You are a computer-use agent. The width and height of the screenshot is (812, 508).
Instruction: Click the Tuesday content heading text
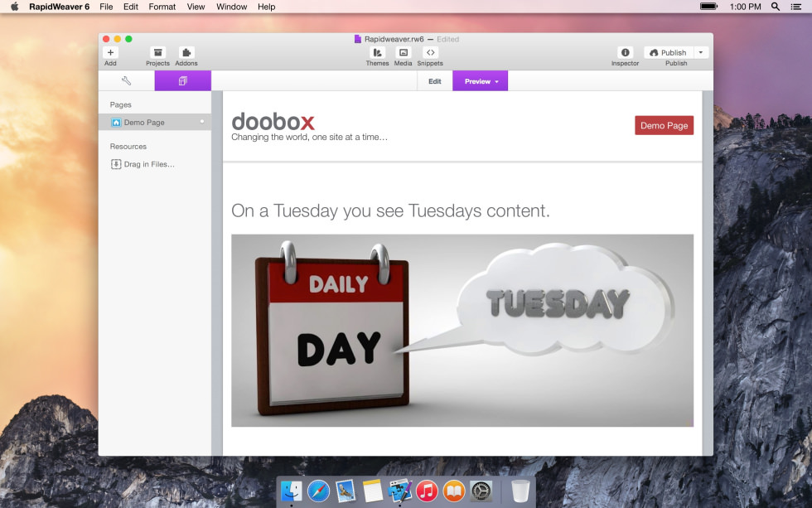(390, 210)
